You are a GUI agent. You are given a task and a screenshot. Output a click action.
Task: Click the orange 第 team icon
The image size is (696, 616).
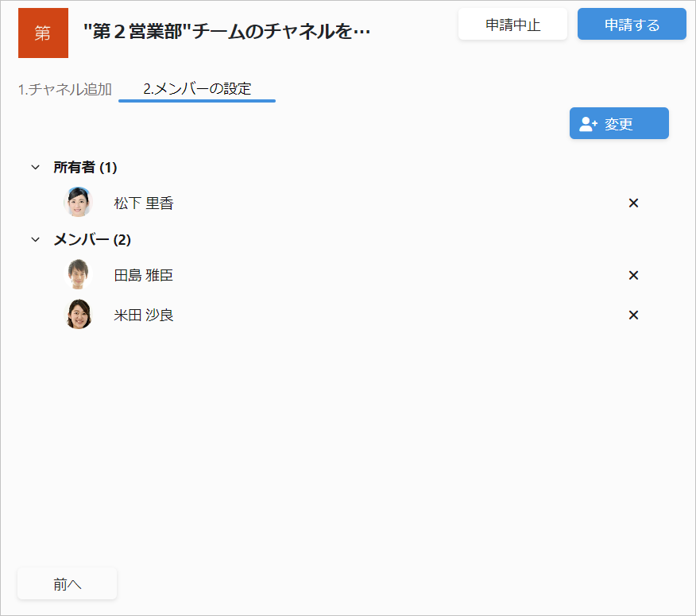coord(43,33)
